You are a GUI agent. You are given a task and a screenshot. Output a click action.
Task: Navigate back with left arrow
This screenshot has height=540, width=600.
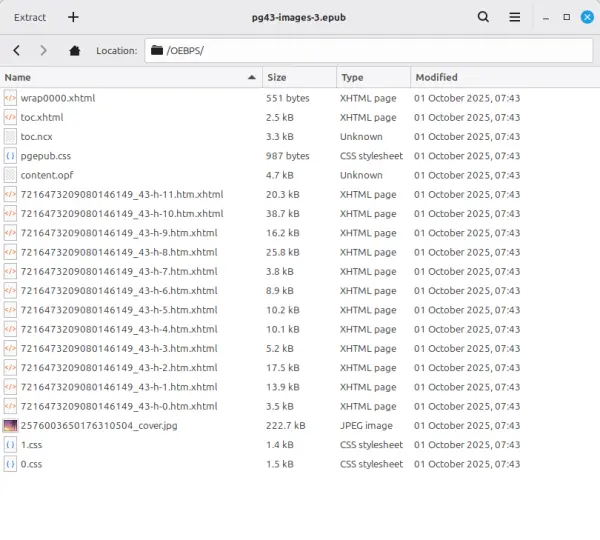pyautogui.click(x=18, y=50)
